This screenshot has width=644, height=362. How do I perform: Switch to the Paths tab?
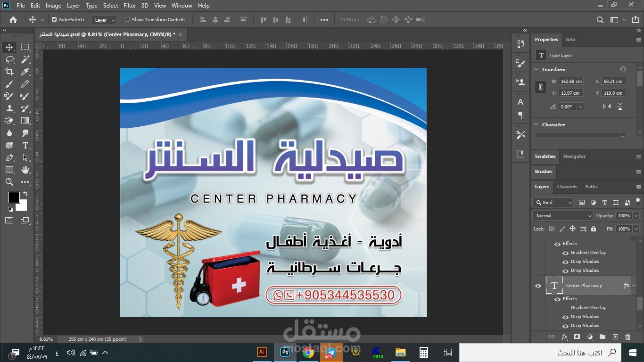pyautogui.click(x=591, y=187)
